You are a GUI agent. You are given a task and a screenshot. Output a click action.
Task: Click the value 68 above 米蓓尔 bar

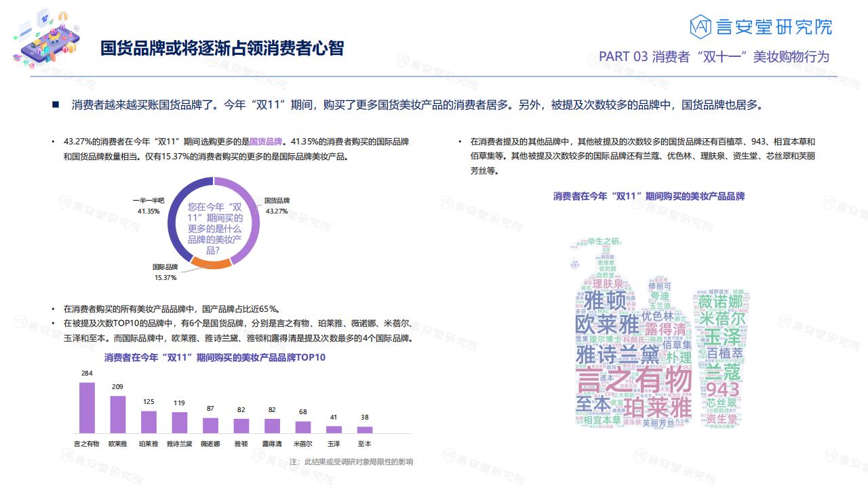click(303, 412)
